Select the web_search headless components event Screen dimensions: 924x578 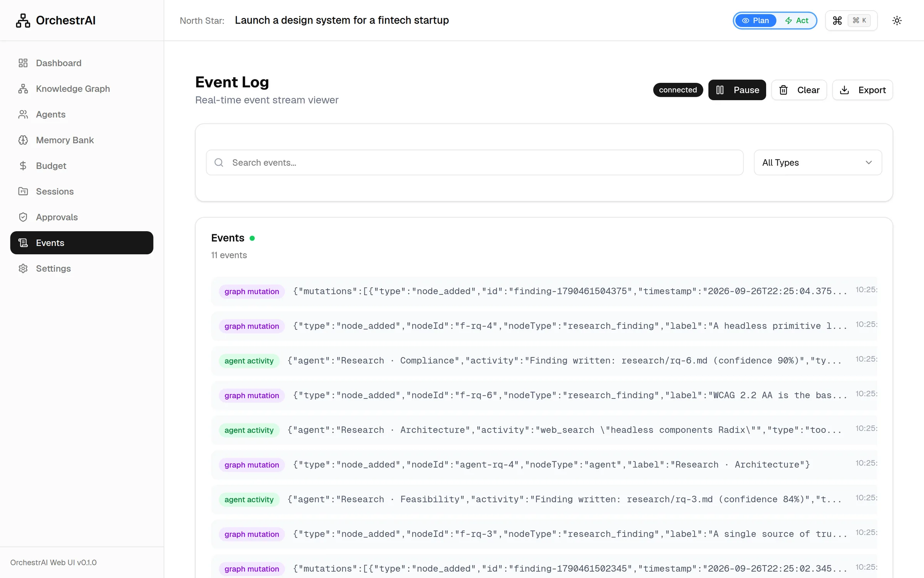coord(544,430)
